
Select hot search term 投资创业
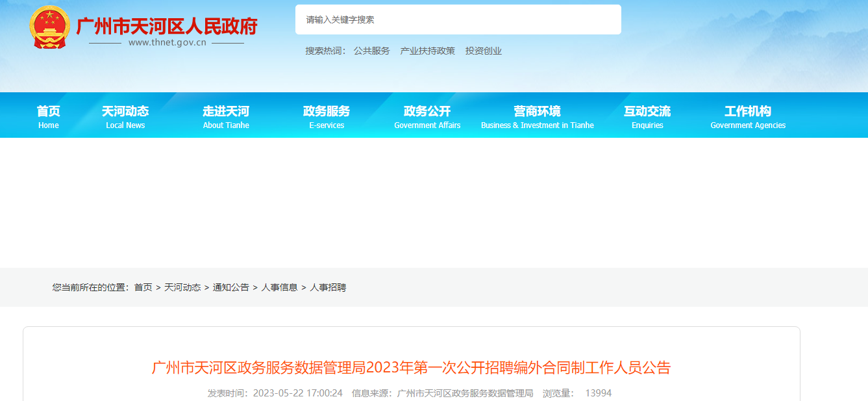pyautogui.click(x=484, y=50)
